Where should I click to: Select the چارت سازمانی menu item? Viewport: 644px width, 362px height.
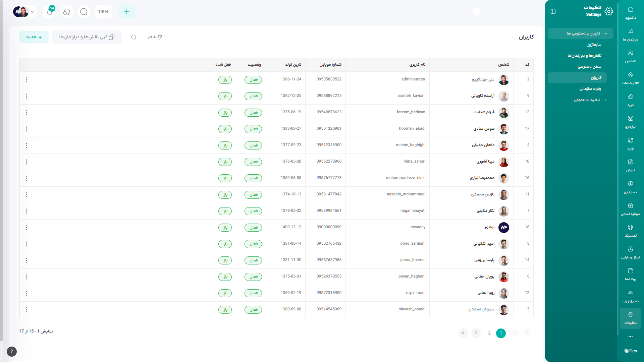coord(590,89)
